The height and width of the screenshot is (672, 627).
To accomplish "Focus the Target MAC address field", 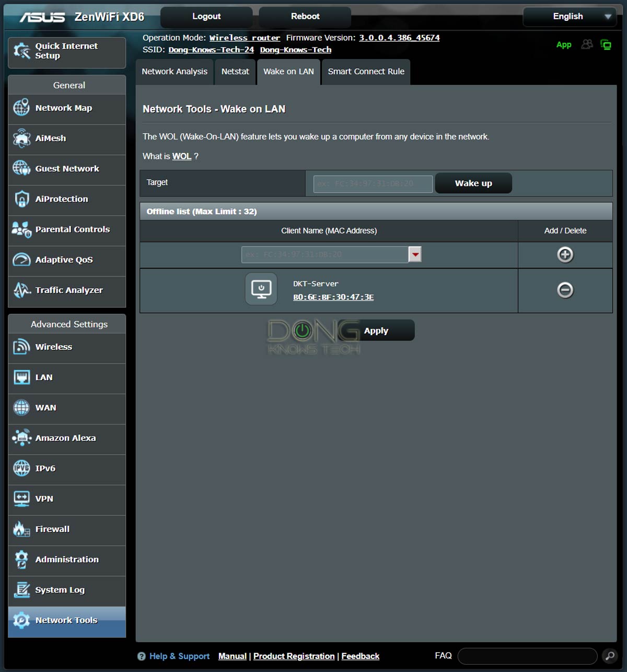I will pos(373,184).
